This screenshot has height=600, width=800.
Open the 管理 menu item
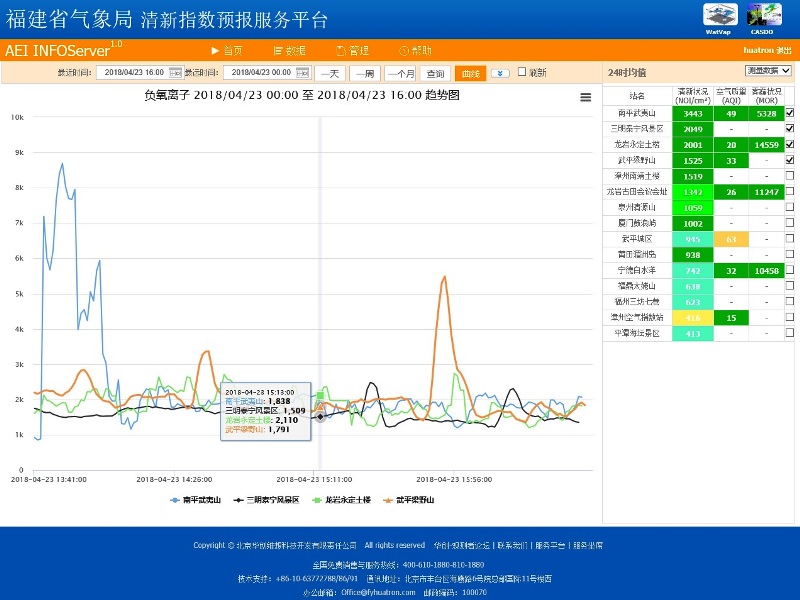click(353, 50)
